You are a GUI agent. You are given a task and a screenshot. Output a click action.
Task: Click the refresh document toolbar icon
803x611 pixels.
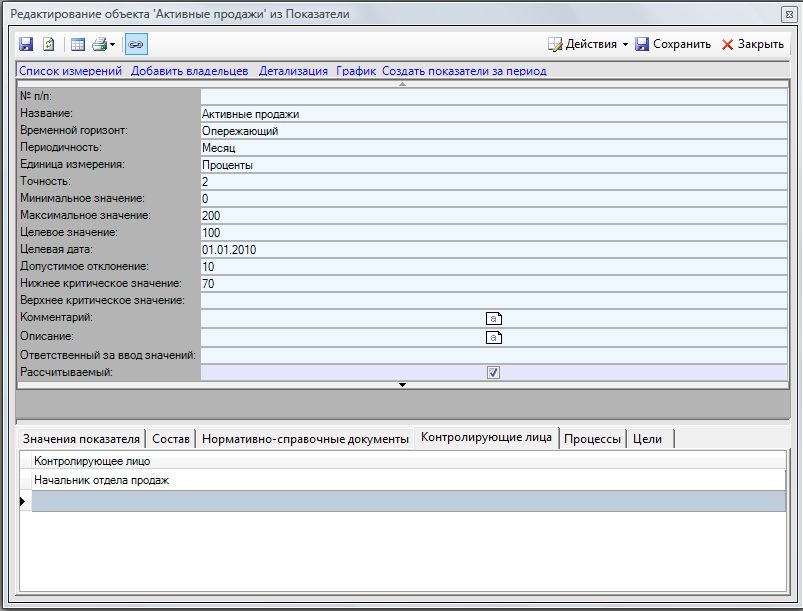[x=47, y=44]
